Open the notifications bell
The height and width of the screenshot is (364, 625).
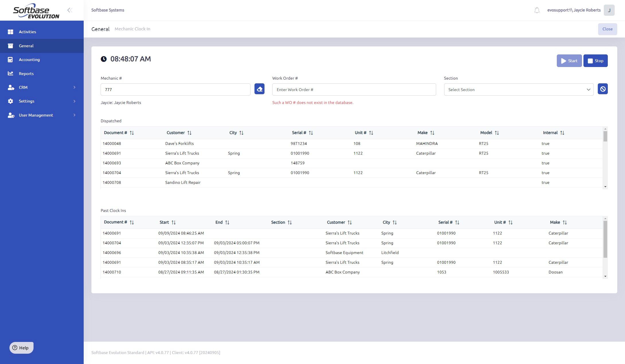pyautogui.click(x=537, y=10)
